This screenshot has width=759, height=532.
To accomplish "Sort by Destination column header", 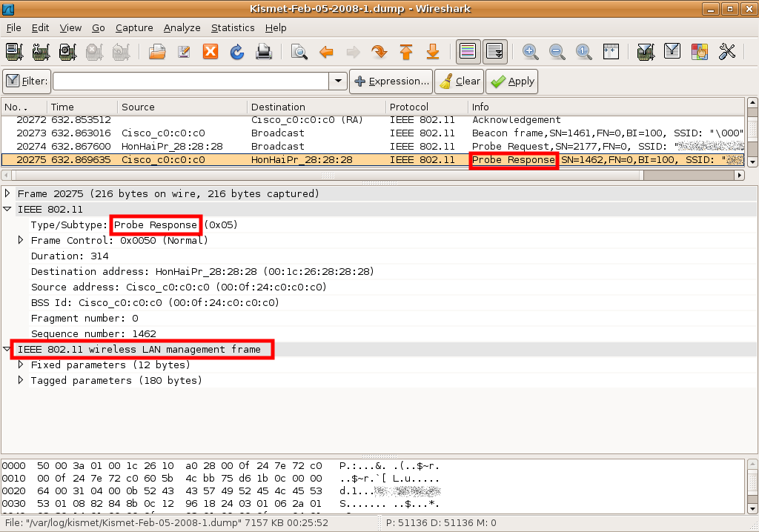I will (316, 107).
